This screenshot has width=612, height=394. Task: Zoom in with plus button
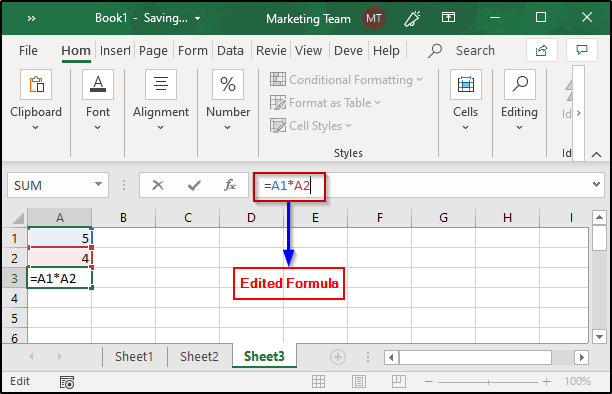546,382
